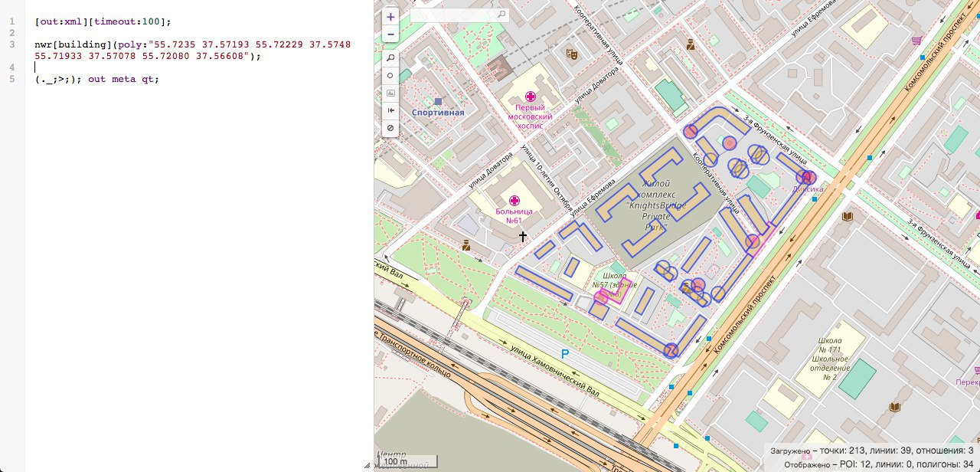
Task: Click the black cross church symbol
Action: (524, 237)
